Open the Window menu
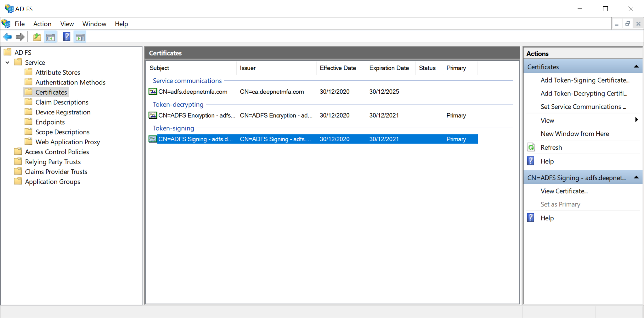Screen dimensions: 644x318 coord(94,24)
